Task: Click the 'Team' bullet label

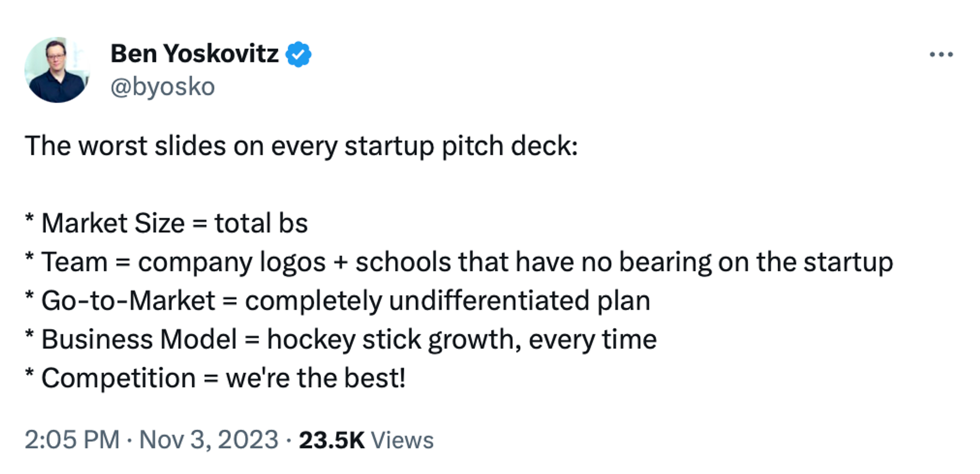Action: 74,262
